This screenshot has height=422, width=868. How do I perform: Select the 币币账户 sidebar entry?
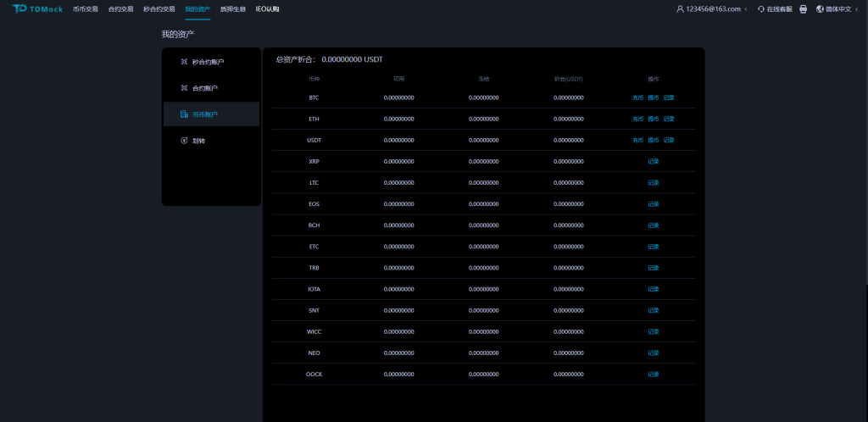tap(204, 114)
